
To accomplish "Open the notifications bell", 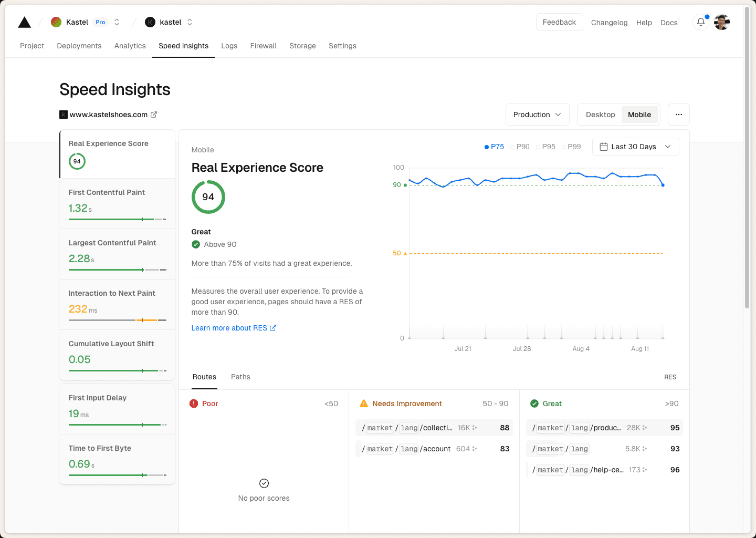I will coord(700,22).
